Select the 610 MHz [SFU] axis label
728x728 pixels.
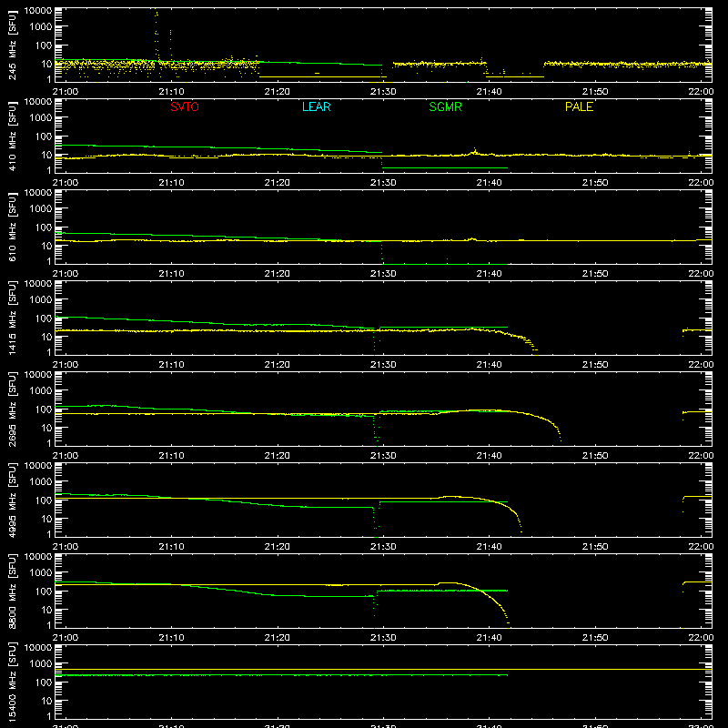coord(13,227)
